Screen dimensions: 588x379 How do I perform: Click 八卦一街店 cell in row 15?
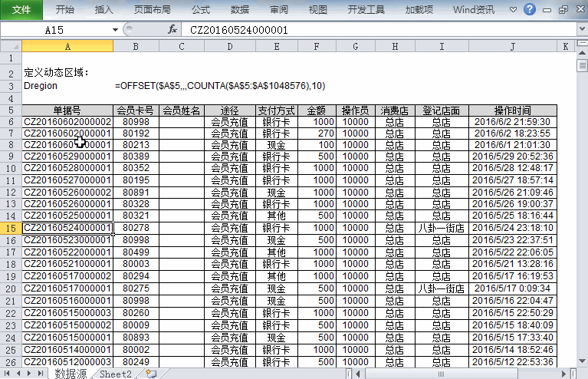(x=442, y=228)
